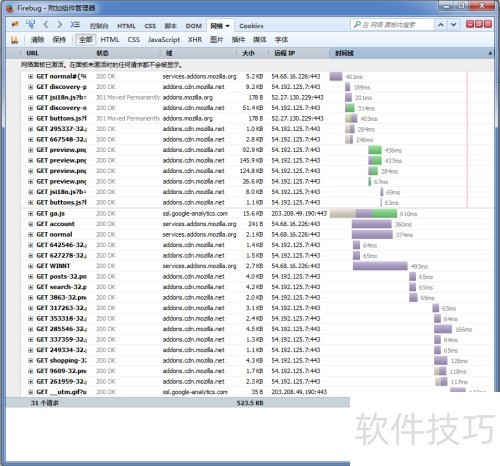Expand the GET normal#{% request row
This screenshot has height=466, width=500.
pos(30,77)
